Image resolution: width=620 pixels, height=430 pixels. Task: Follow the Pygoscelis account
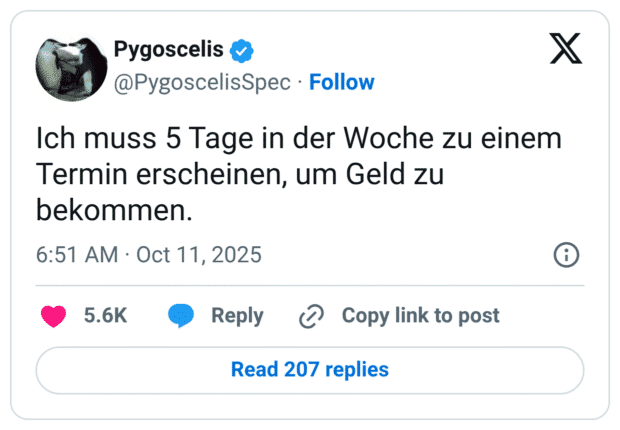click(x=342, y=82)
